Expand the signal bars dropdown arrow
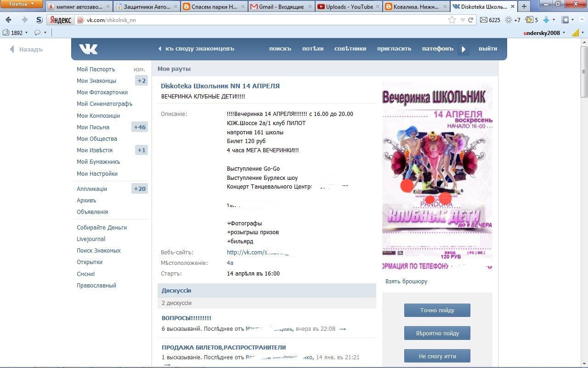Image resolution: width=588 pixels, height=368 pixels. [x=583, y=33]
